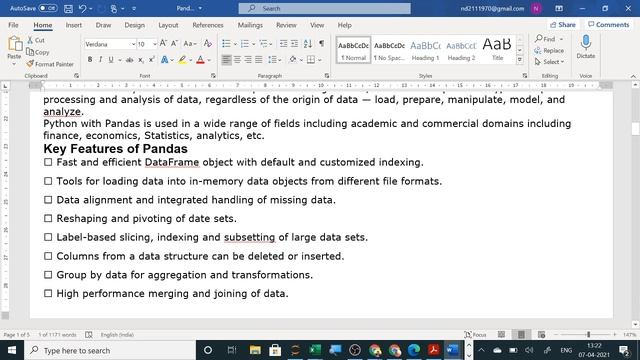The height and width of the screenshot is (360, 640).
Task: Switch to the Insert tab
Action: click(x=73, y=25)
